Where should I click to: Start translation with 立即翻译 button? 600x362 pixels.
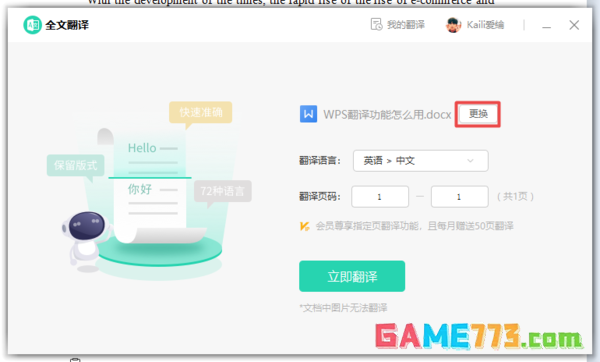[x=352, y=276]
